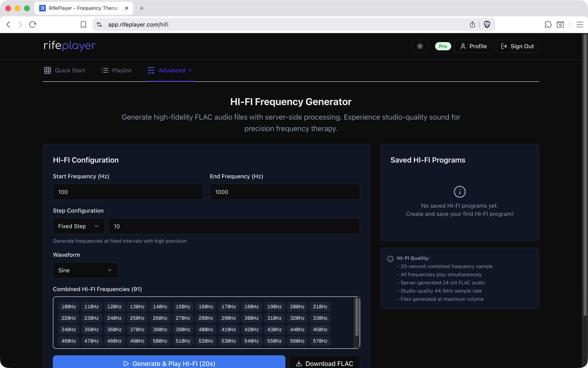Click the 570Hz frequency chip
The width and height of the screenshot is (588, 368).
[x=320, y=341]
